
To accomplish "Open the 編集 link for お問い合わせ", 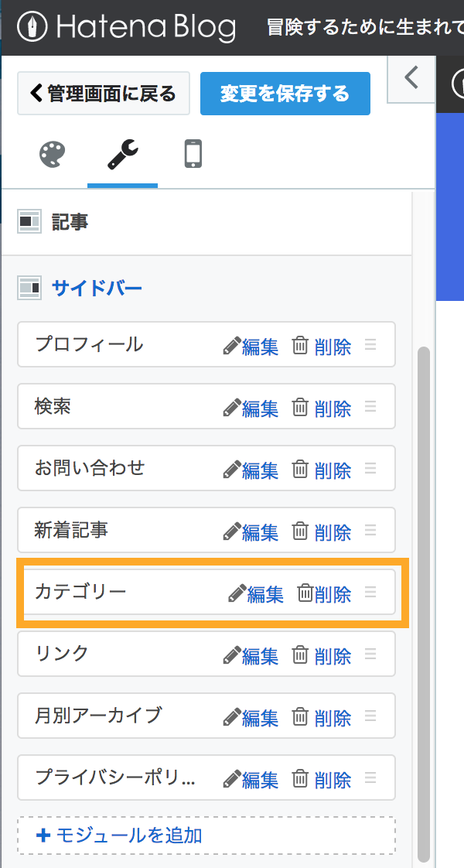I will point(262,470).
